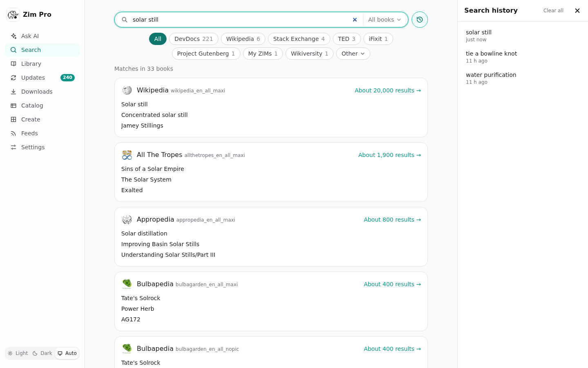Go to Updates with 240 badge

42,78
